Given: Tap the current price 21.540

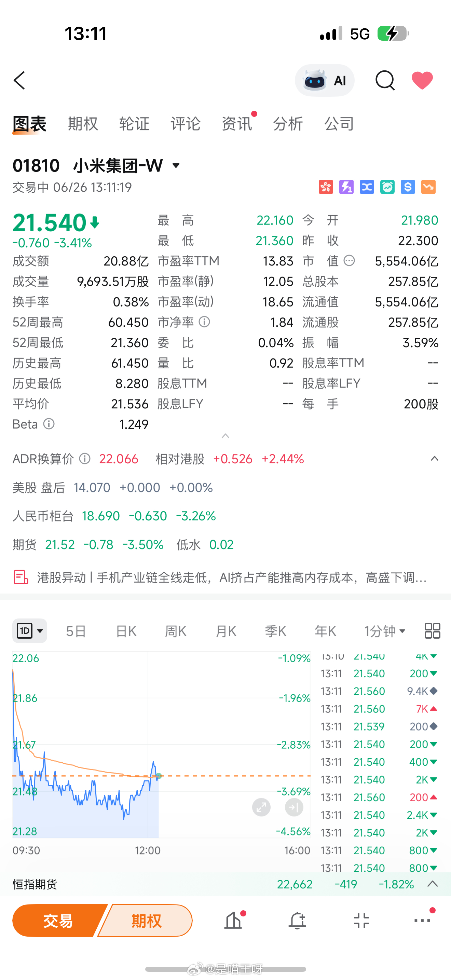Looking at the screenshot, I should pyautogui.click(x=50, y=222).
